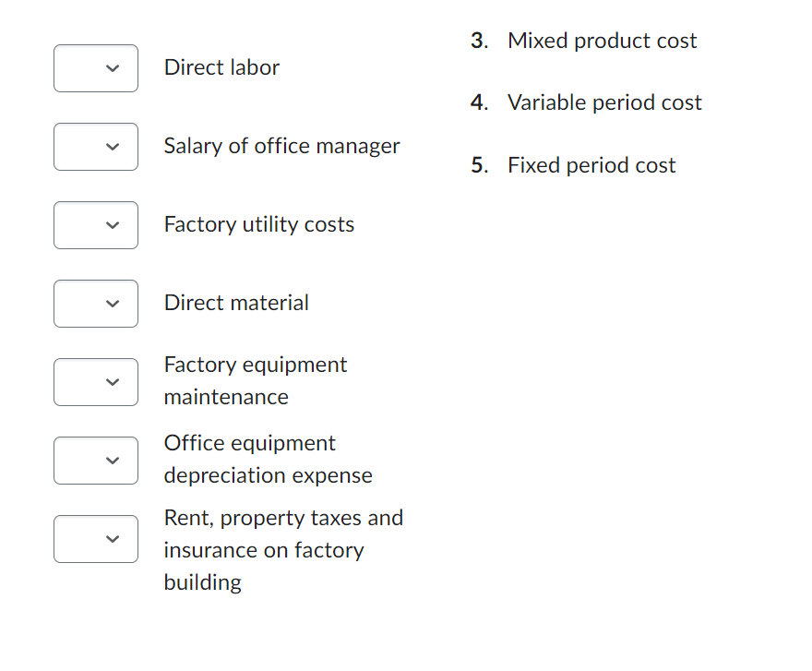Click the 'Variable period cost' answer option
This screenshot has width=812, height=671.
coord(604,102)
